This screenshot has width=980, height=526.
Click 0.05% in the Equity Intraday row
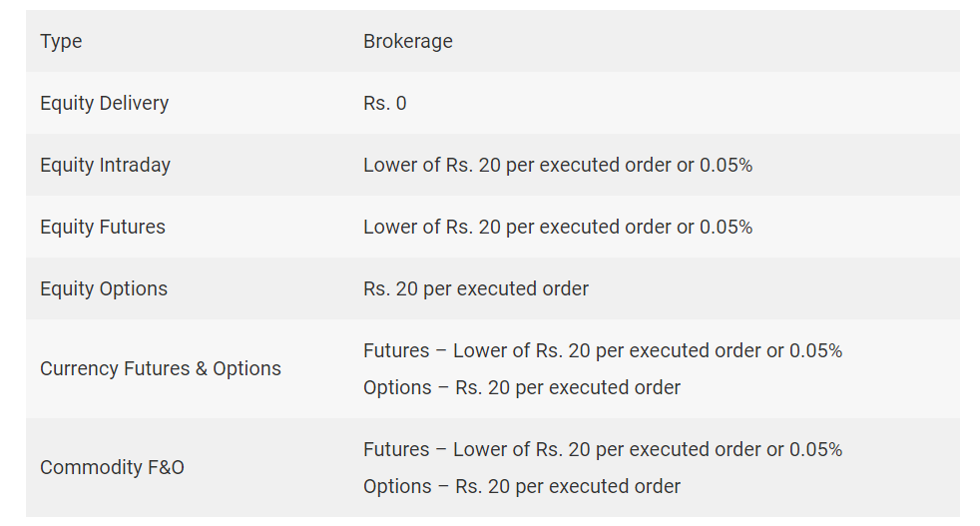(726, 165)
